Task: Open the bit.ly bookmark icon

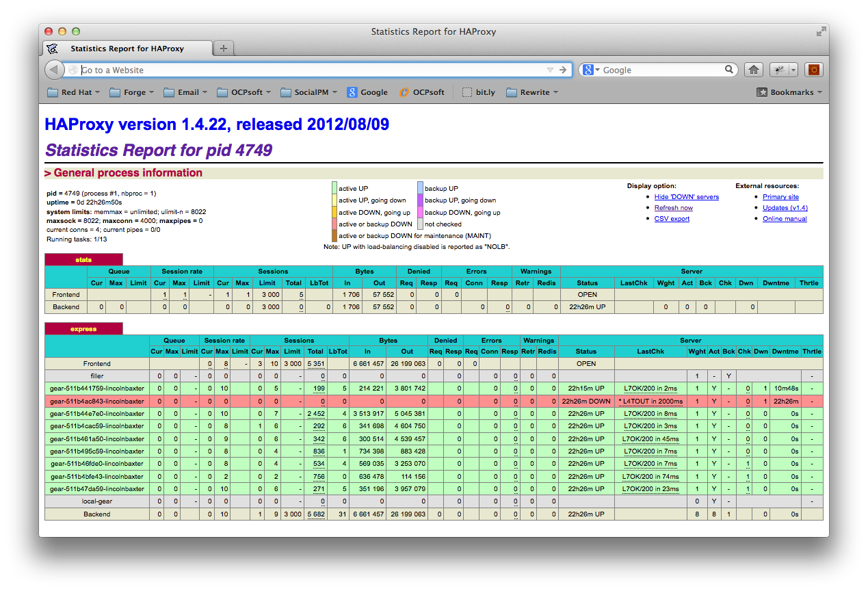Action: coord(467,92)
